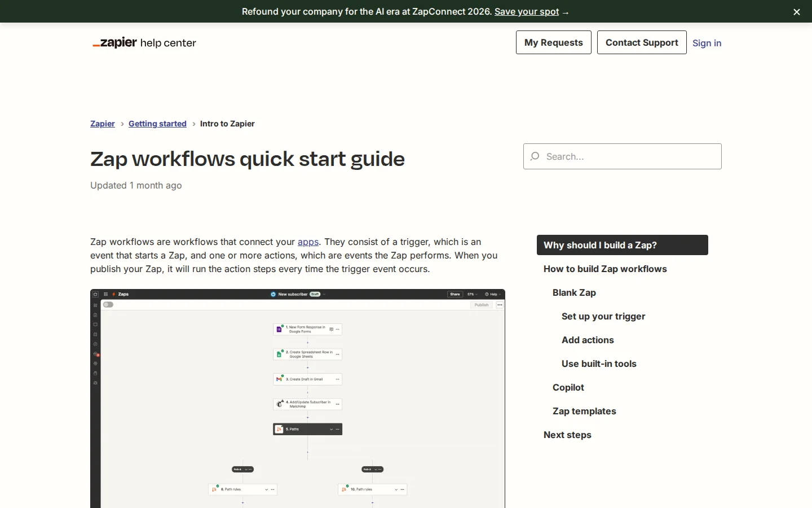Go to the Zap templates section
The width and height of the screenshot is (812, 508).
(x=584, y=411)
